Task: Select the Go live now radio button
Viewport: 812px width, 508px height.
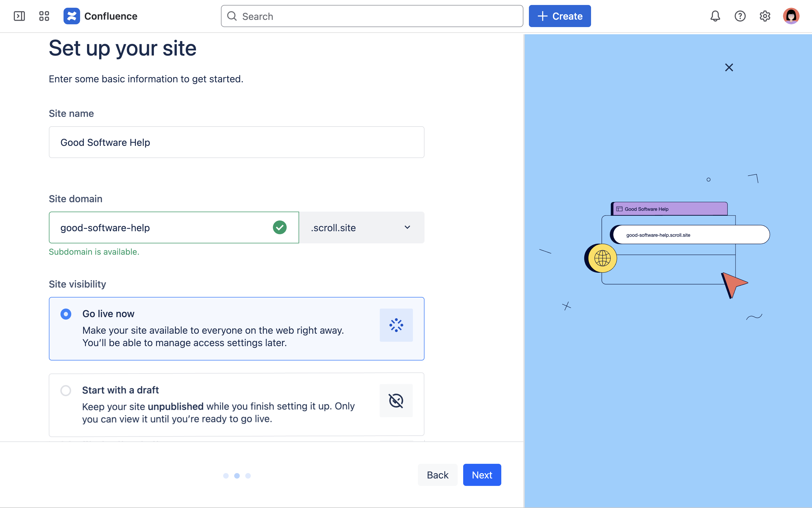Action: 66,314
